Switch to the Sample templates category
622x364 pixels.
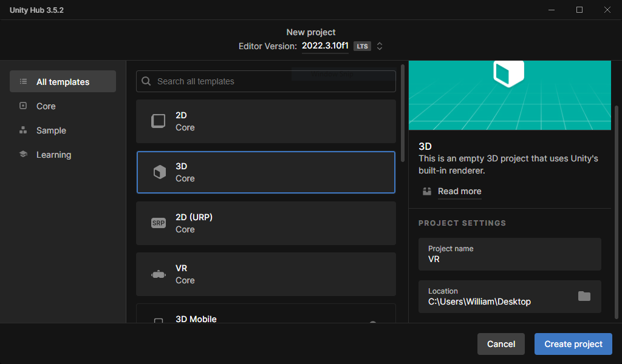(51, 130)
